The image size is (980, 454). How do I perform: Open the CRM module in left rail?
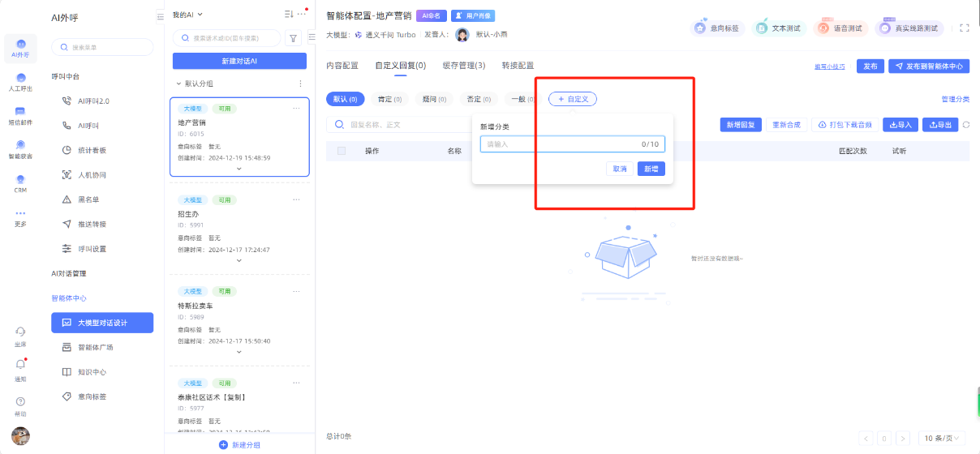20,179
